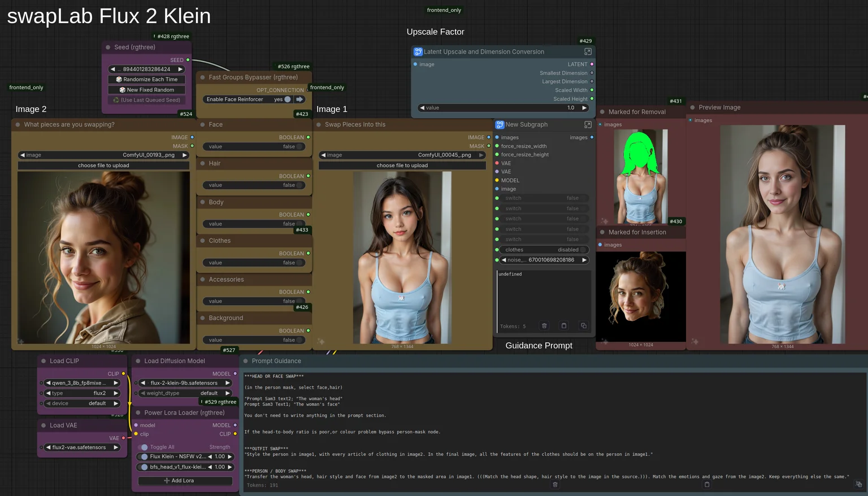
Task: Collapse the 'Swap Pieces Into this' node dot
Action: click(x=319, y=125)
